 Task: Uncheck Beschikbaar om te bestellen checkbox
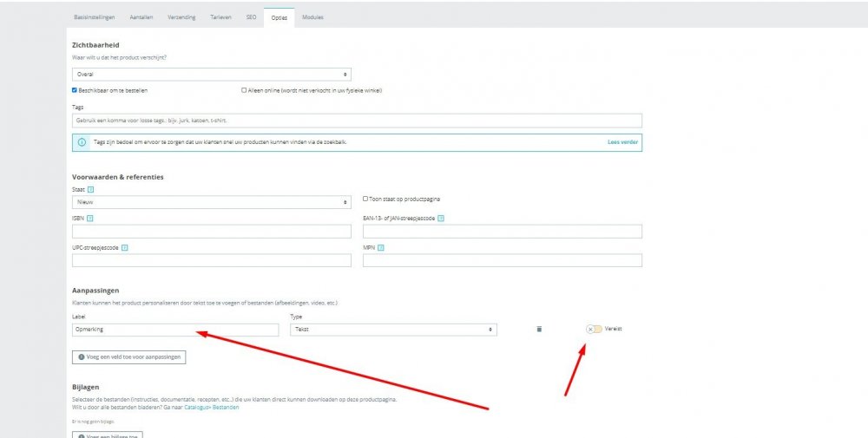click(75, 90)
